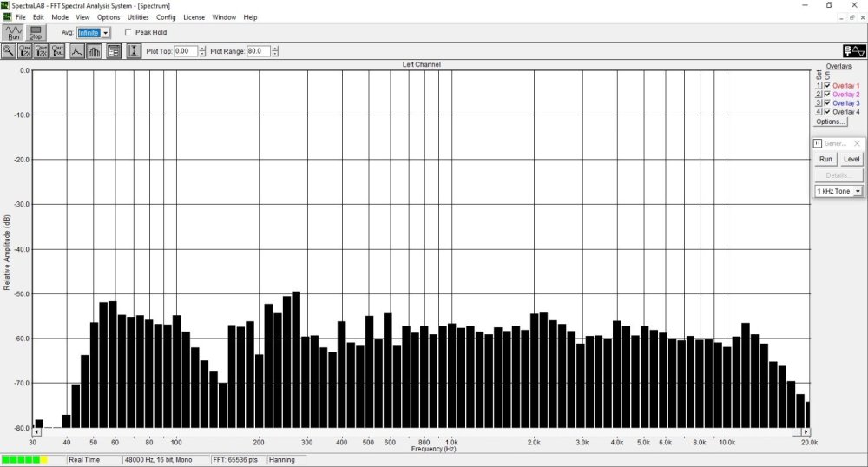Uncheck the Overlay 1 On checkbox
Image resolution: width=868 pixels, height=467 pixels.
point(827,86)
